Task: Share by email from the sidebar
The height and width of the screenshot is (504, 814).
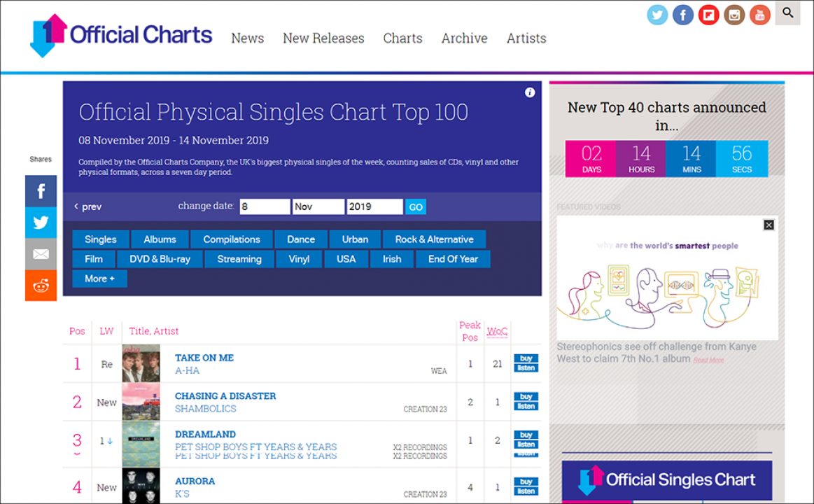Action: [41, 254]
